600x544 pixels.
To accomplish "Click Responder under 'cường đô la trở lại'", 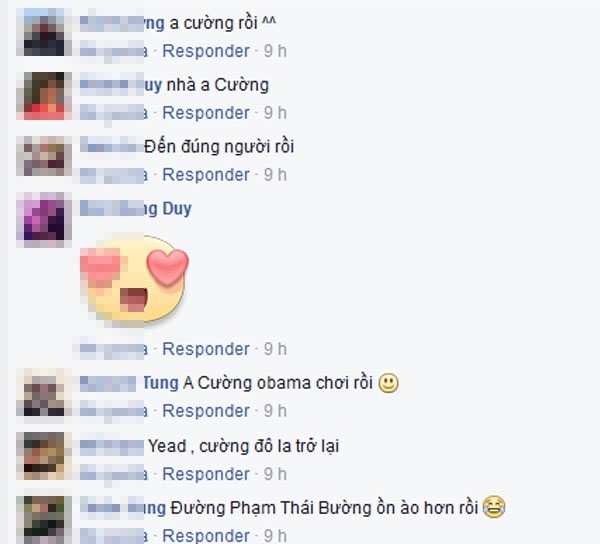I will coord(206,474).
